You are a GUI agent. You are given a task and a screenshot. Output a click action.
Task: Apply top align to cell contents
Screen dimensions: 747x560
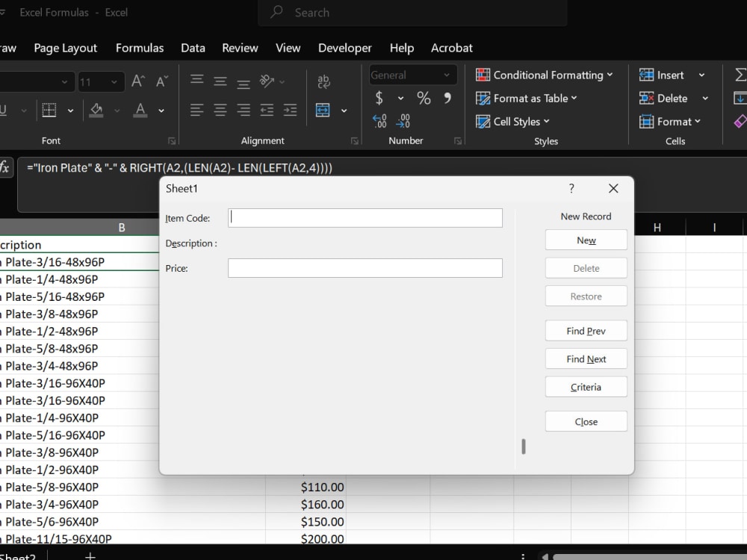pos(196,80)
